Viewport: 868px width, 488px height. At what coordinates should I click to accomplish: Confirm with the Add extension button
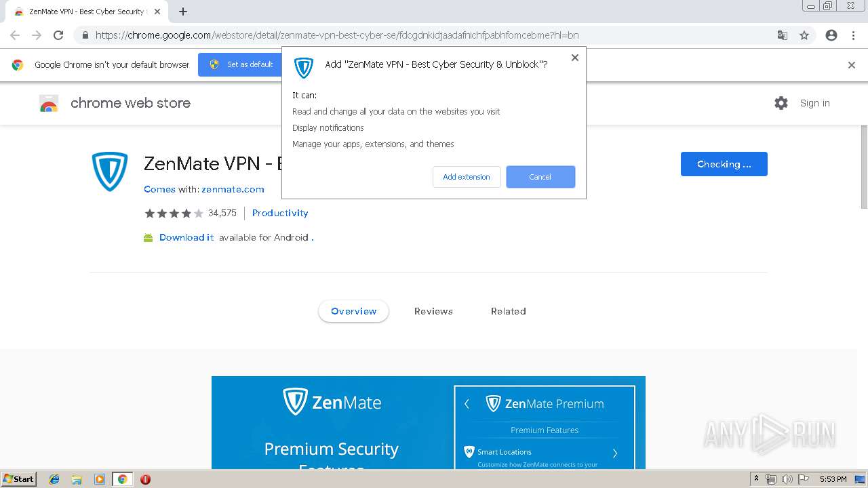[467, 177]
